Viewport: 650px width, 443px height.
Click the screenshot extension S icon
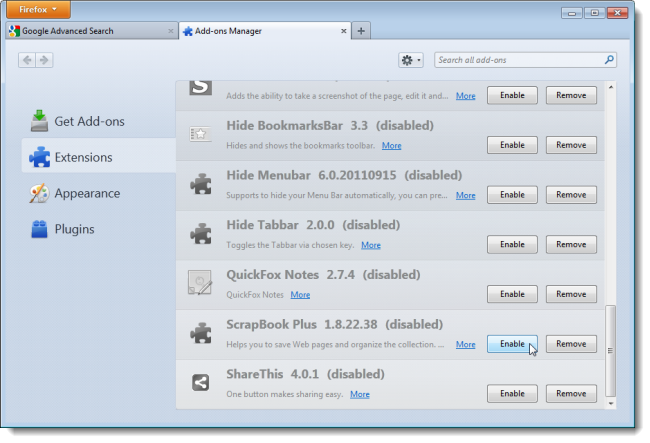[201, 87]
